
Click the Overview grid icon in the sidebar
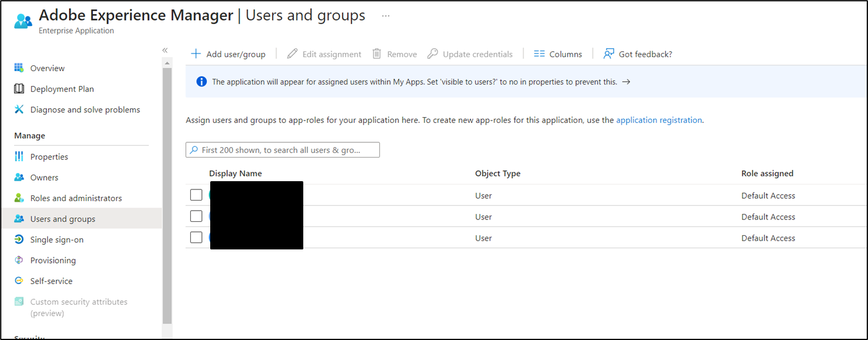coord(19,68)
